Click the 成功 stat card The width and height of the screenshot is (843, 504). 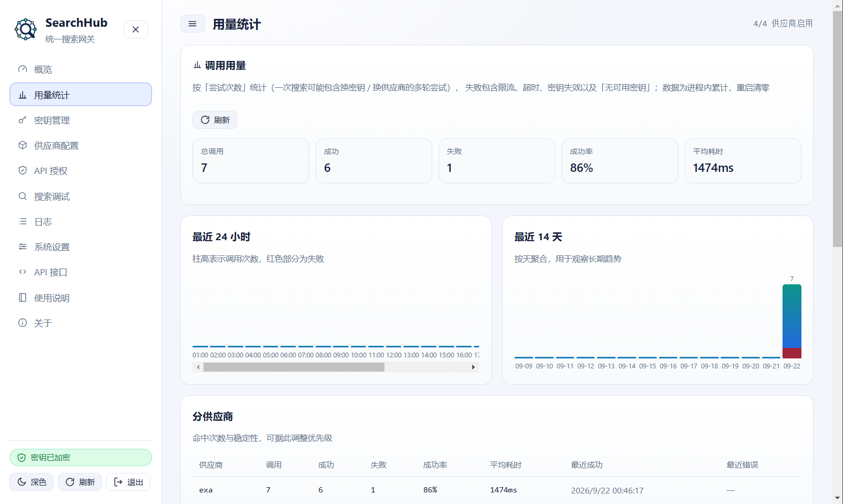pyautogui.click(x=374, y=161)
